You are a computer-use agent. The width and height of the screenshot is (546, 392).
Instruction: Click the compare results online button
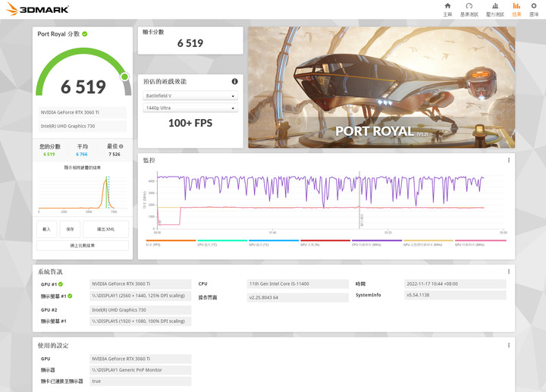click(82, 245)
